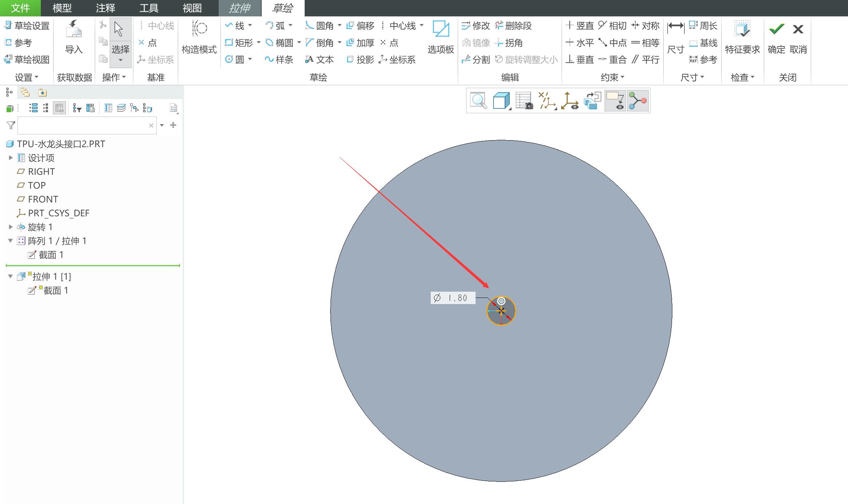Click the 导入 import icon
This screenshot has width=848, height=504.
[x=74, y=29]
